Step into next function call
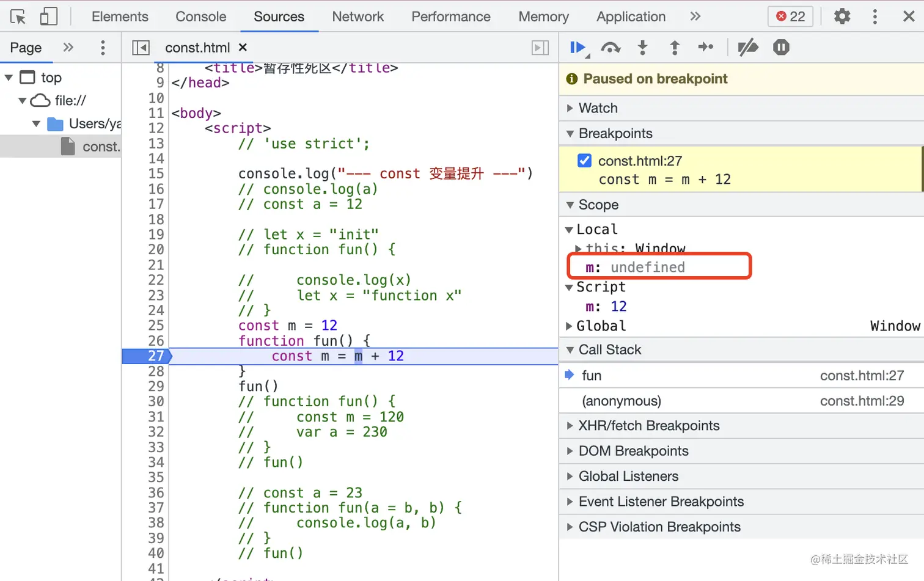The width and height of the screenshot is (924, 581). tap(642, 47)
